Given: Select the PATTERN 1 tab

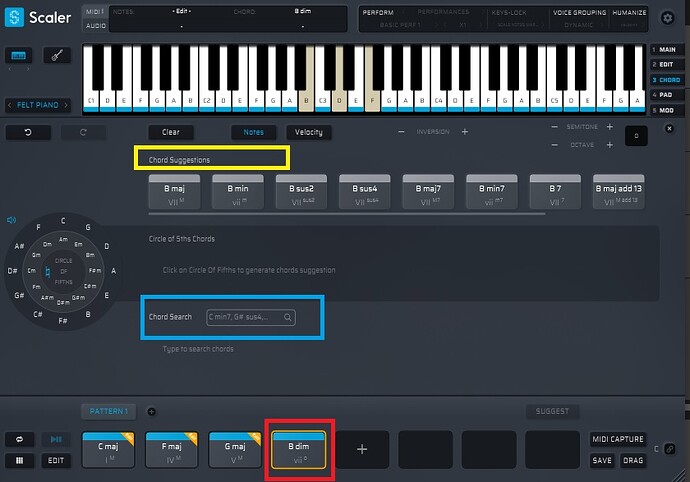Looking at the screenshot, I should 109,412.
